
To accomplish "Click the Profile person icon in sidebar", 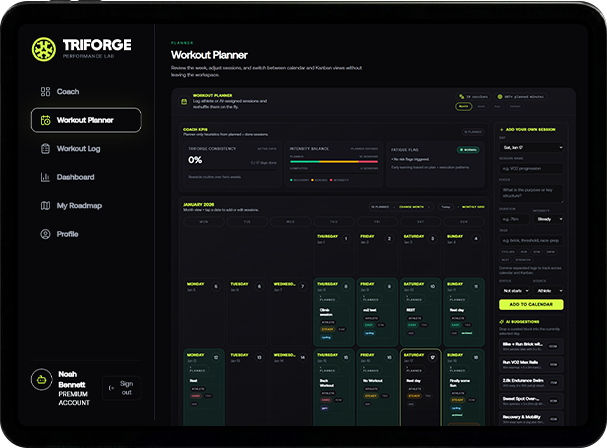I will tap(45, 234).
